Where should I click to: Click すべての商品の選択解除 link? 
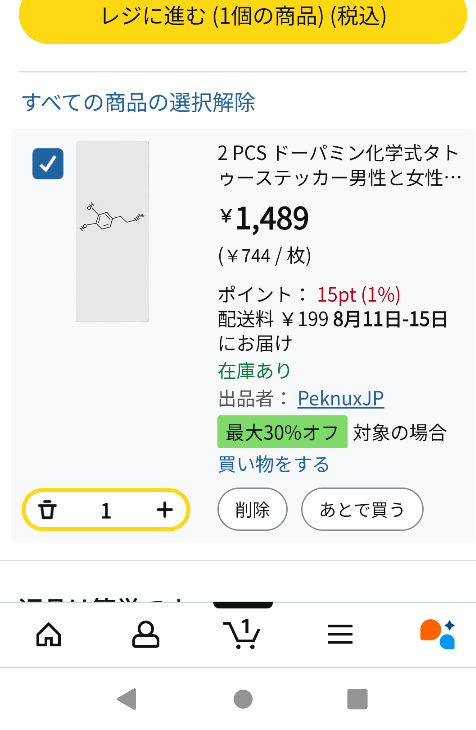(x=138, y=102)
